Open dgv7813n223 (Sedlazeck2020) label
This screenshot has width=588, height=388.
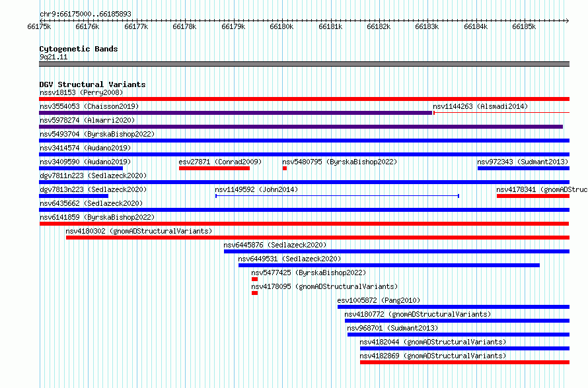tap(93, 189)
